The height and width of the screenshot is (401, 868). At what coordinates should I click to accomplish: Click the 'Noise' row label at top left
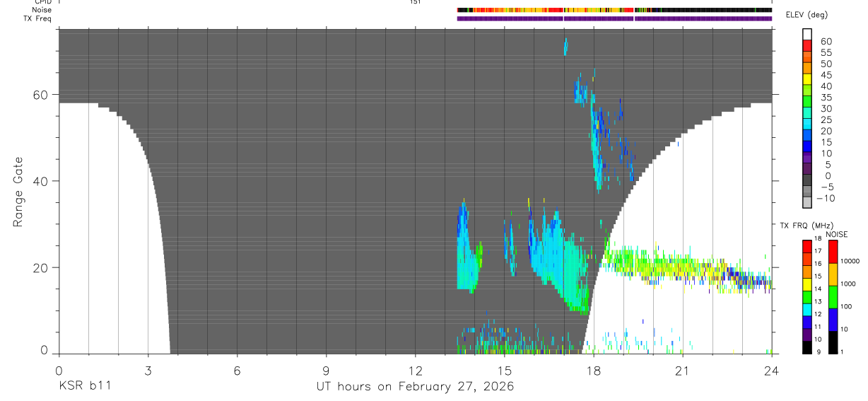pos(42,10)
